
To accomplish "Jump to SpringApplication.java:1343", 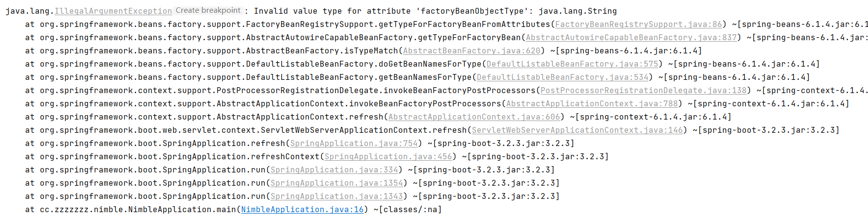I will pyautogui.click(x=336, y=196).
